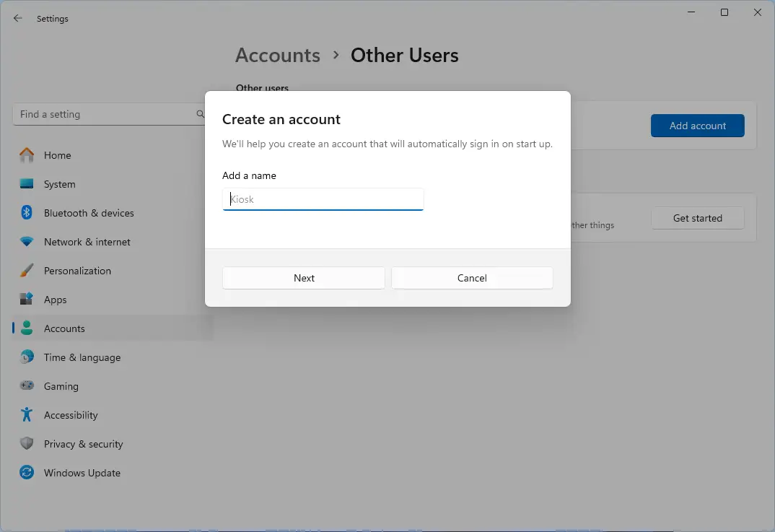This screenshot has width=775, height=532.
Task: Click the System monitor icon
Action: pyautogui.click(x=27, y=184)
